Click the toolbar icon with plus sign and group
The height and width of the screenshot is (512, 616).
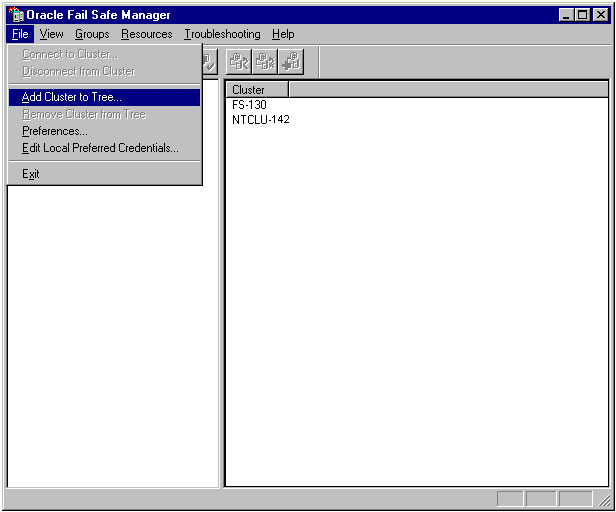tap(291, 62)
